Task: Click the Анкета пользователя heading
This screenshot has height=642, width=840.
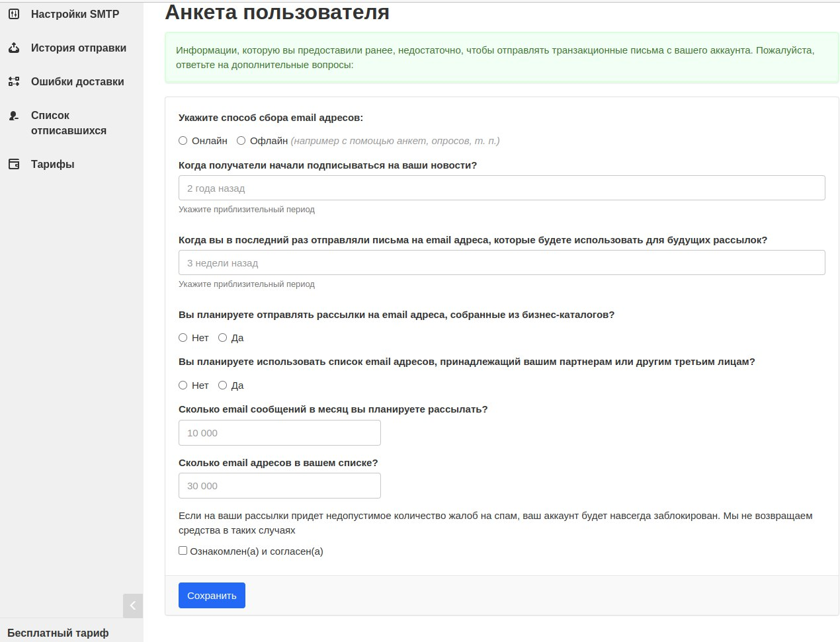Action: coord(277,12)
